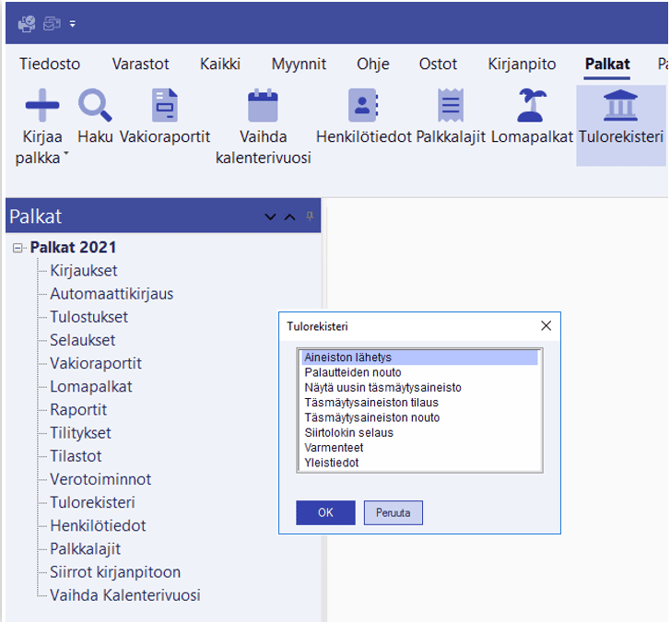
Task: Click the Kirjaa palkka plus icon
Action: pos(42,106)
